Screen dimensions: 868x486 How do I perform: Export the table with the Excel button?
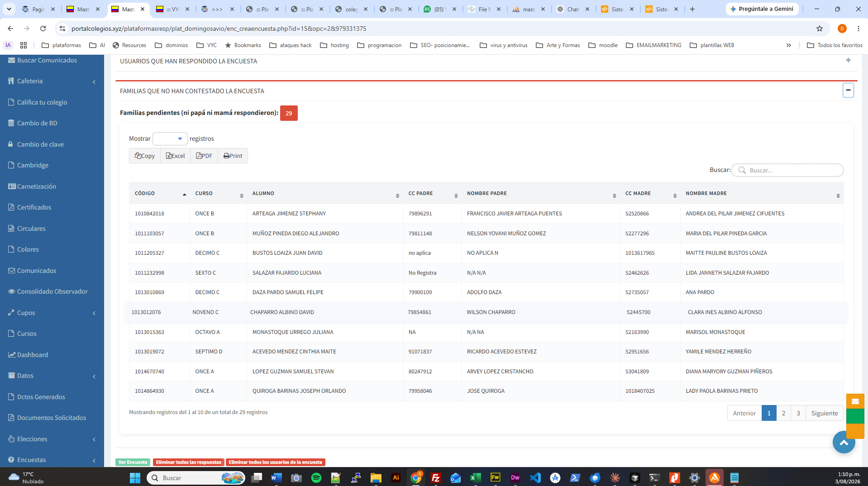pyautogui.click(x=175, y=156)
